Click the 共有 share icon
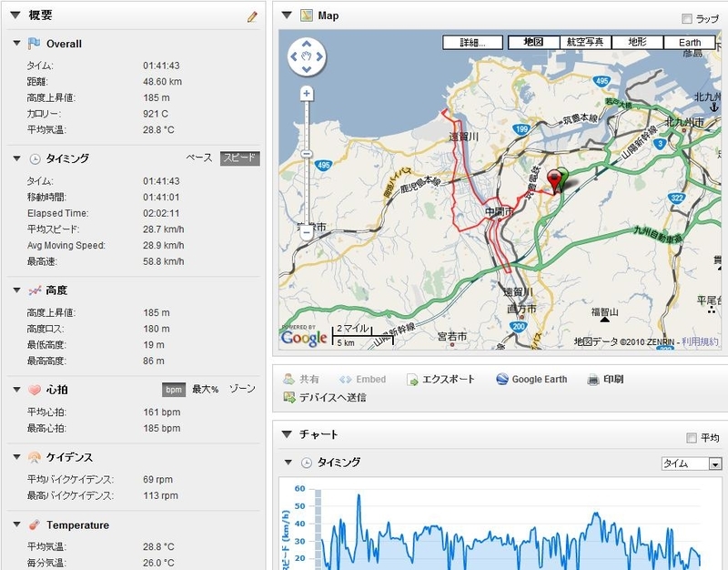This screenshot has height=570, width=728. pyautogui.click(x=288, y=379)
